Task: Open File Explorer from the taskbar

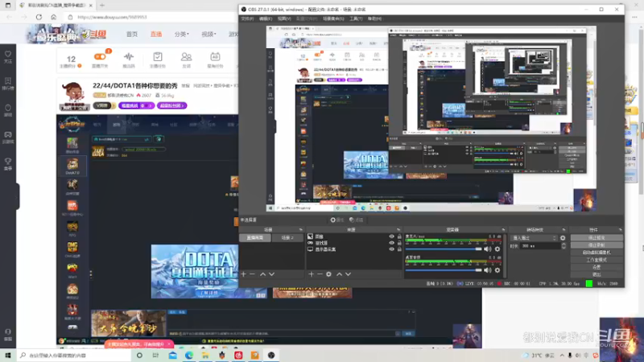Action: [x=205, y=355]
